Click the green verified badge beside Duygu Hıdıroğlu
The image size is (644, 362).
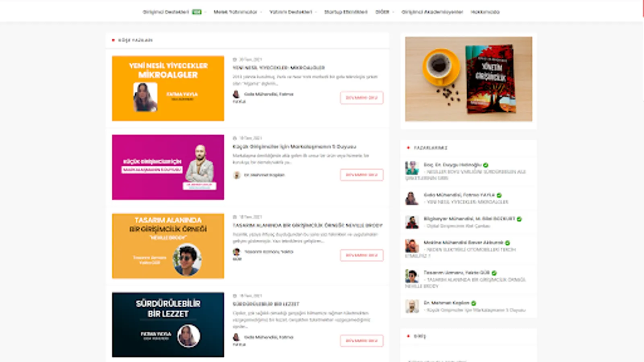click(x=486, y=165)
